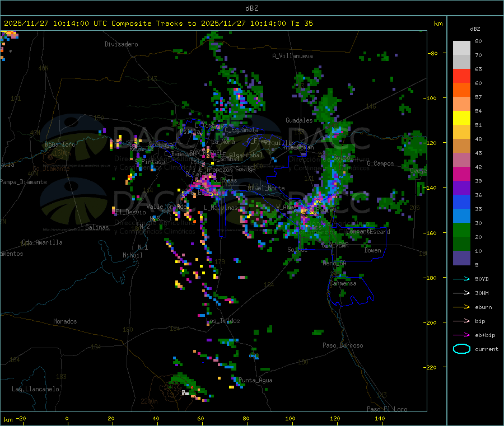The image size is (504, 426).
Task: Click the Paso_El_Loro map label
Action: click(387, 409)
